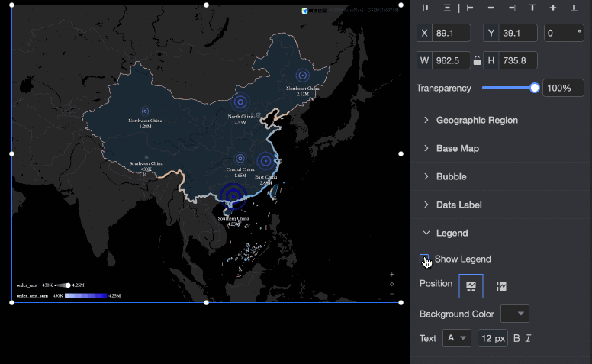Click the North China 2.53M label

(x=240, y=119)
